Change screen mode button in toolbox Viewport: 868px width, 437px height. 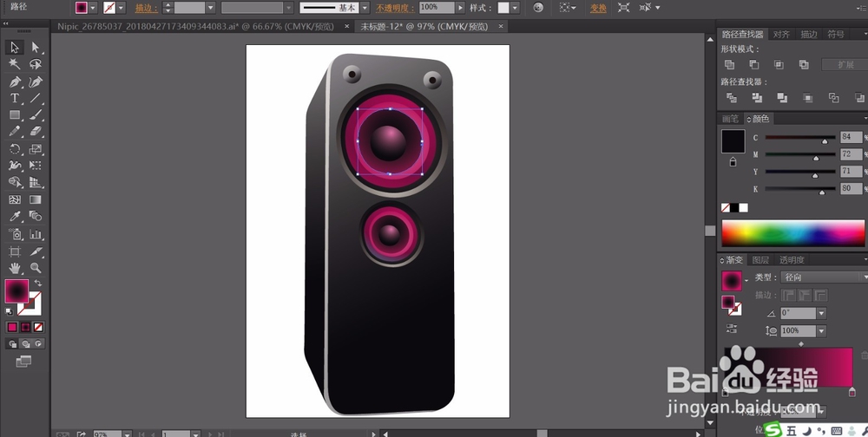click(23, 362)
